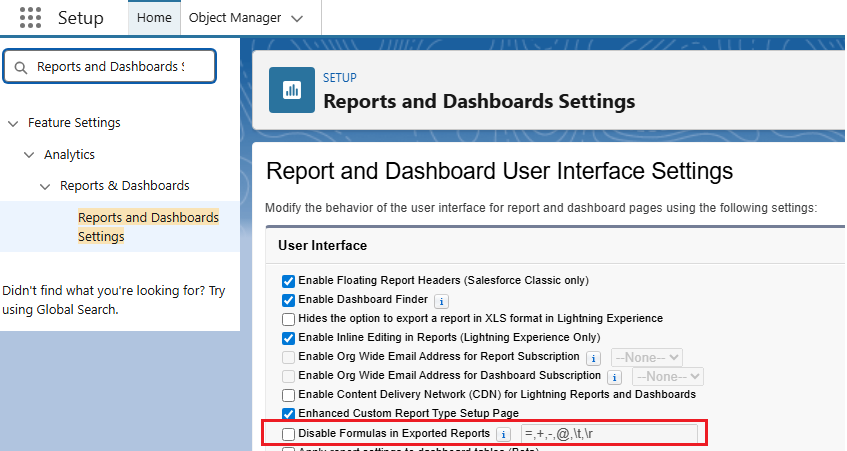Check Hides the option to export XLS

click(x=288, y=319)
